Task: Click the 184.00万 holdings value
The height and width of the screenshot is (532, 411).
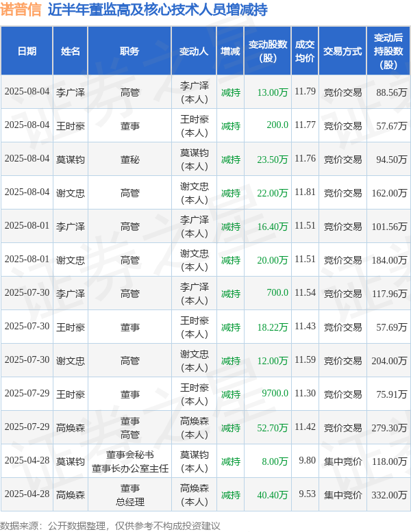Action: pos(389,260)
